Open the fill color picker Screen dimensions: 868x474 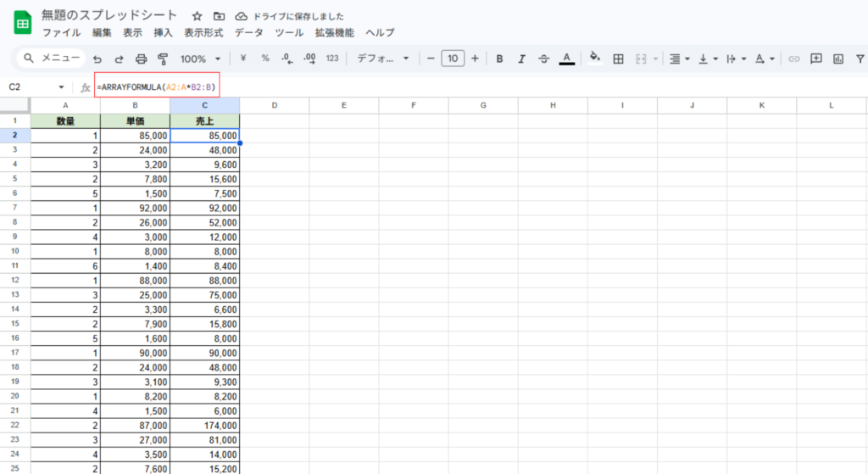tap(594, 59)
